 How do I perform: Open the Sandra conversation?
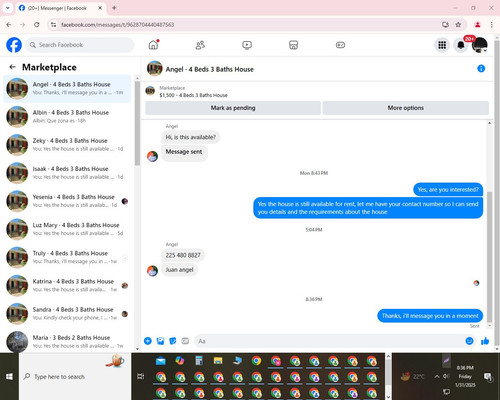click(67, 314)
